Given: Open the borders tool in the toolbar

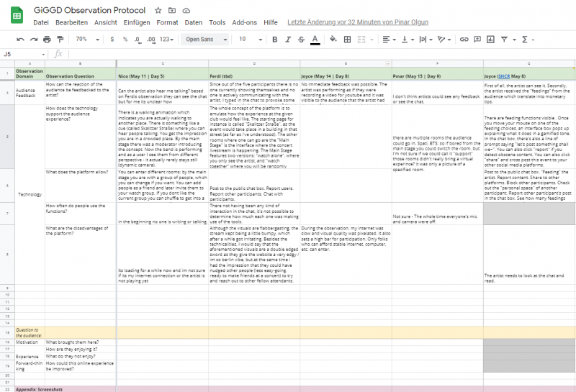Looking at the screenshot, I should coord(348,39).
